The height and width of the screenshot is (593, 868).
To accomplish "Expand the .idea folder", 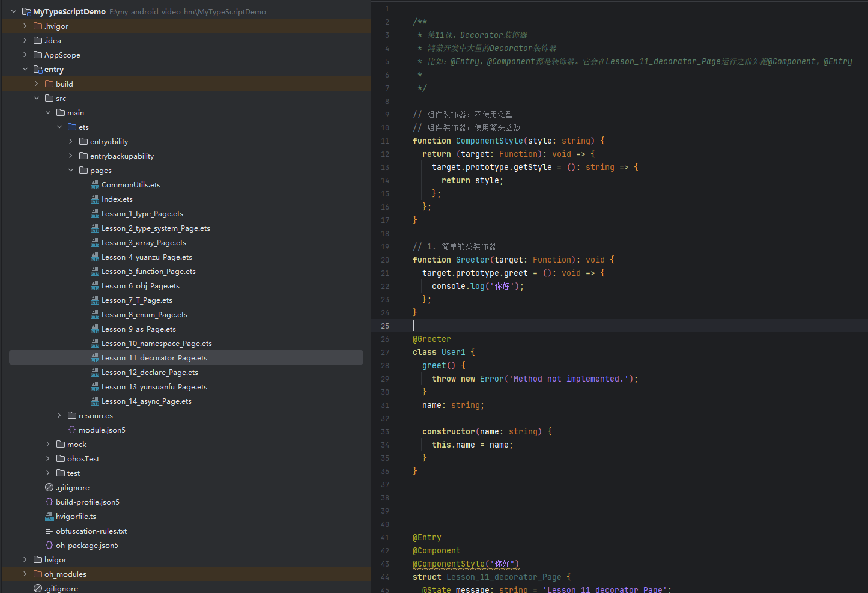I will click(x=25, y=40).
